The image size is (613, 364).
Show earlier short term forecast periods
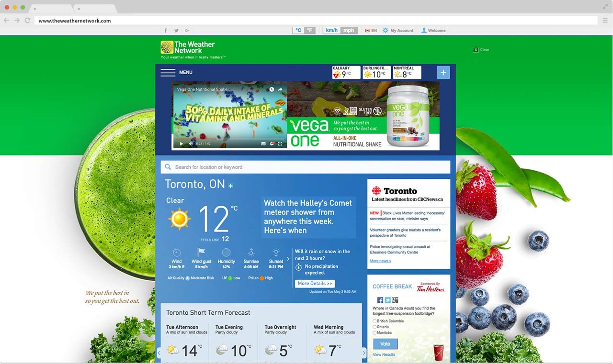[x=159, y=353]
